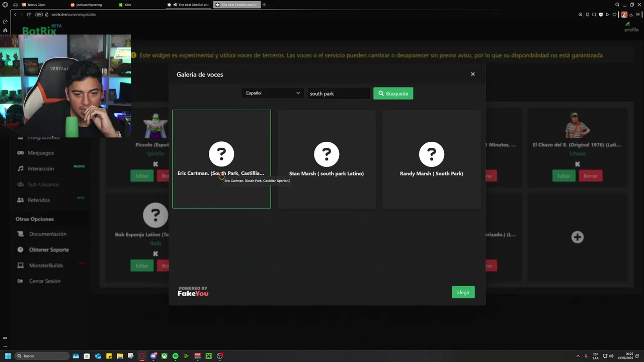Click the address bar URL botrix.live

[73, 15]
